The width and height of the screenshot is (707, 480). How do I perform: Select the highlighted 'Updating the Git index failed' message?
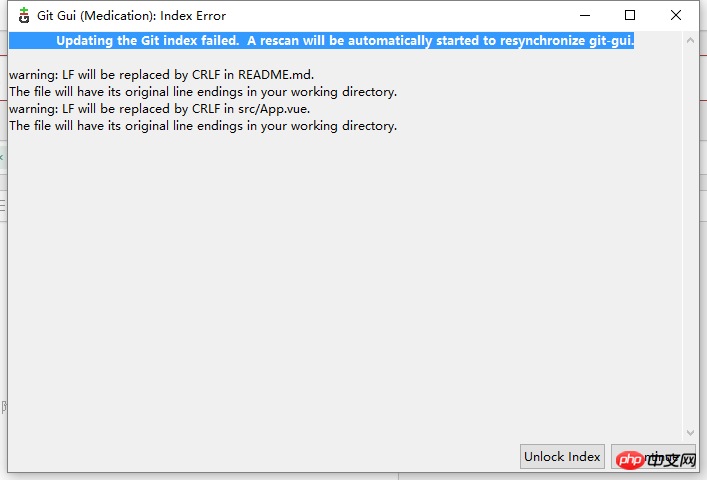pyautogui.click(x=321, y=41)
